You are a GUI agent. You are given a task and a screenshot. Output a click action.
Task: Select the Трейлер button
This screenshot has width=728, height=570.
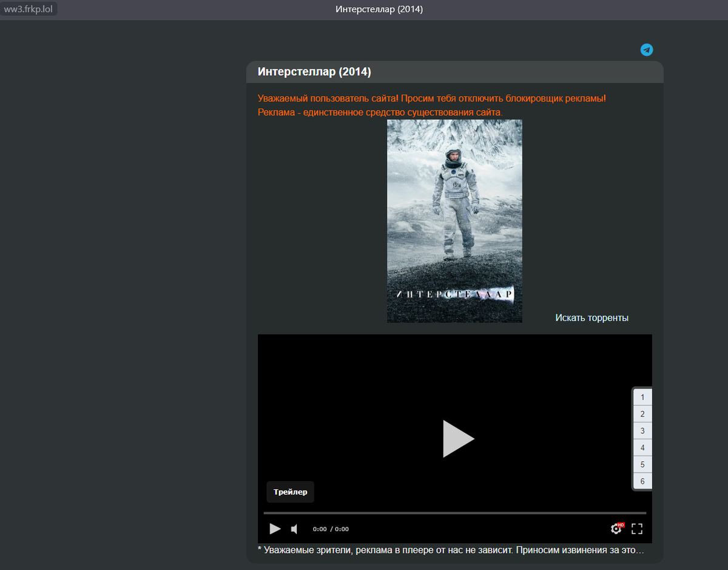click(x=290, y=492)
